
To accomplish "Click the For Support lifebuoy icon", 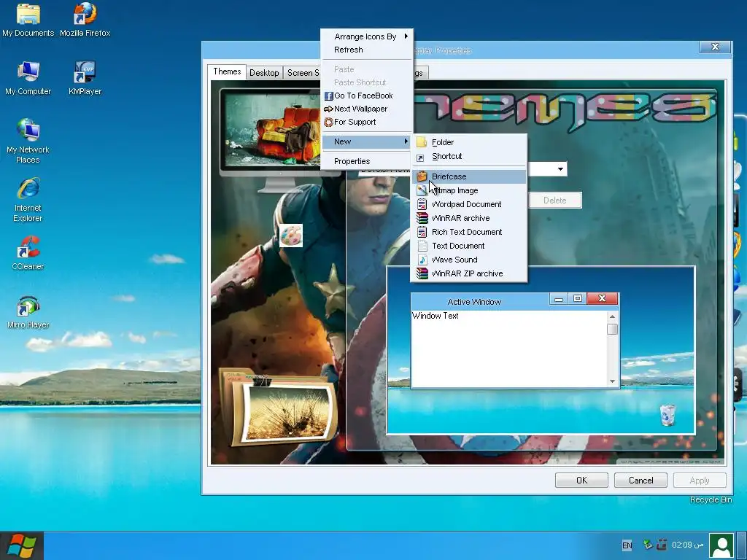I will (x=328, y=122).
